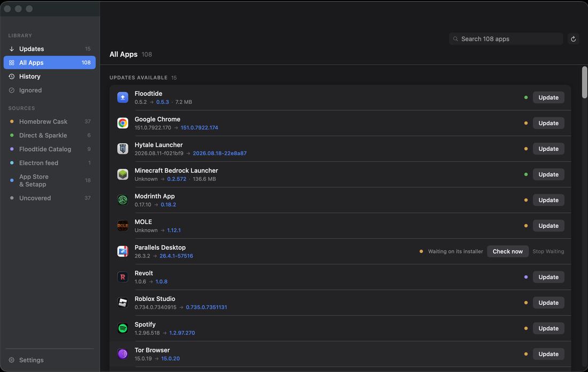Focus the Search 108 apps field
Screen dimensions: 588x372
coord(506,39)
